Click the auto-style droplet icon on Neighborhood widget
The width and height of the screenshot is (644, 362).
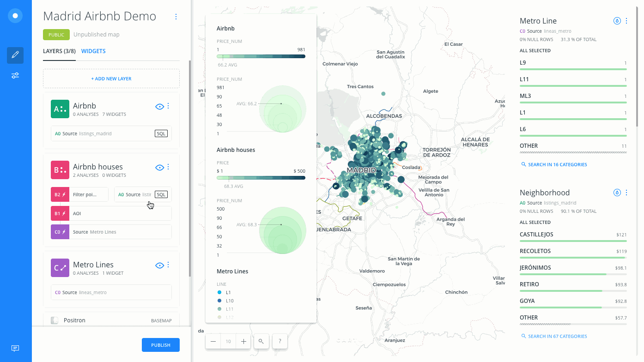coord(617,192)
